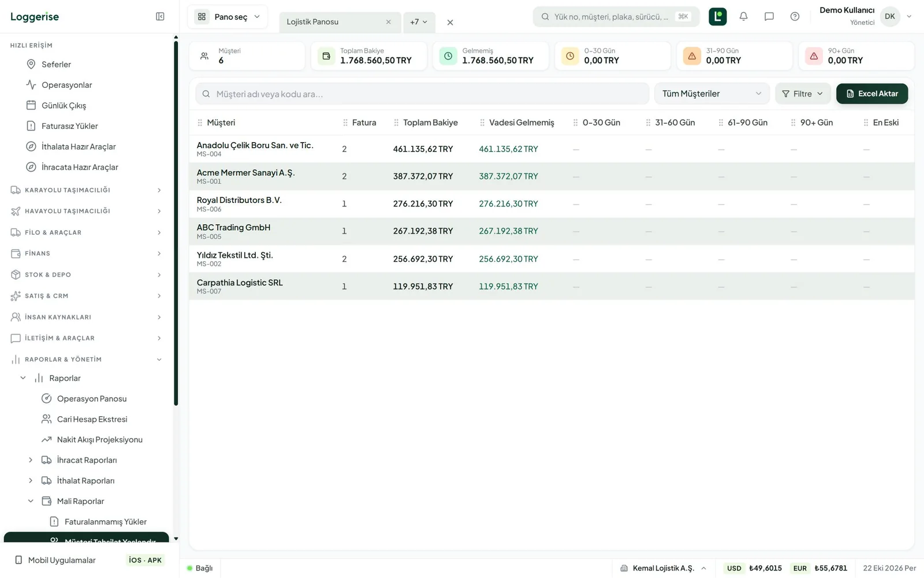Open the Filtre button

click(803, 94)
